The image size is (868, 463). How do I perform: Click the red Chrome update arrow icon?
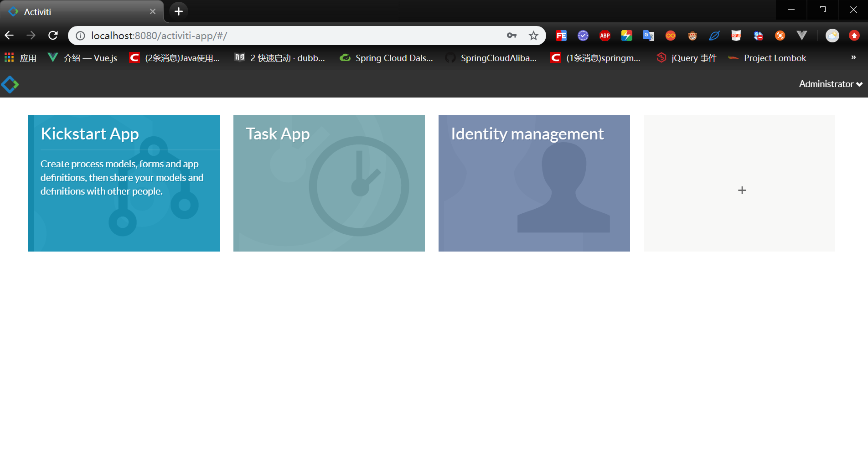(x=854, y=36)
